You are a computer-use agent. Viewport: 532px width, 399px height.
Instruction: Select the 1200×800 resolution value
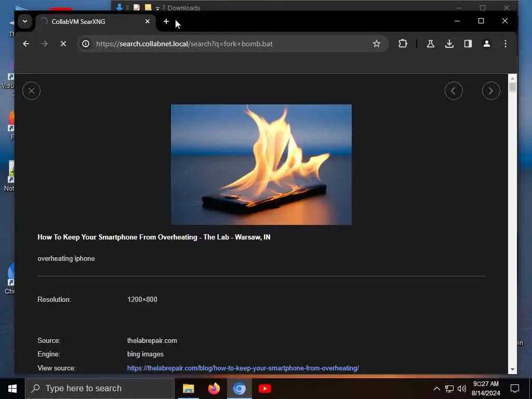(142, 300)
